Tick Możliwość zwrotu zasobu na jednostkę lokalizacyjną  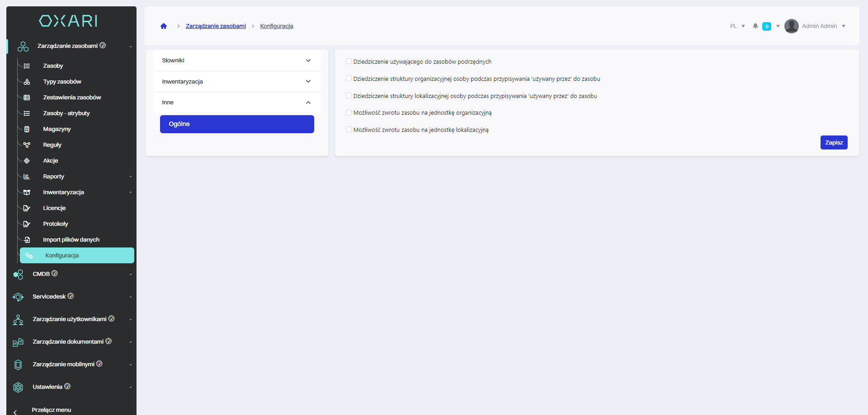click(349, 130)
